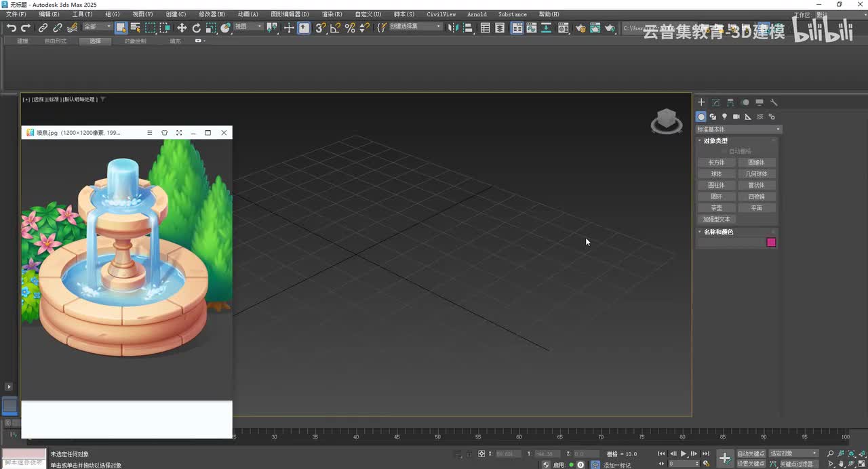Toggle Auto Key (自动关键点) mode
This screenshot has height=469, width=868.
pyautogui.click(x=750, y=453)
